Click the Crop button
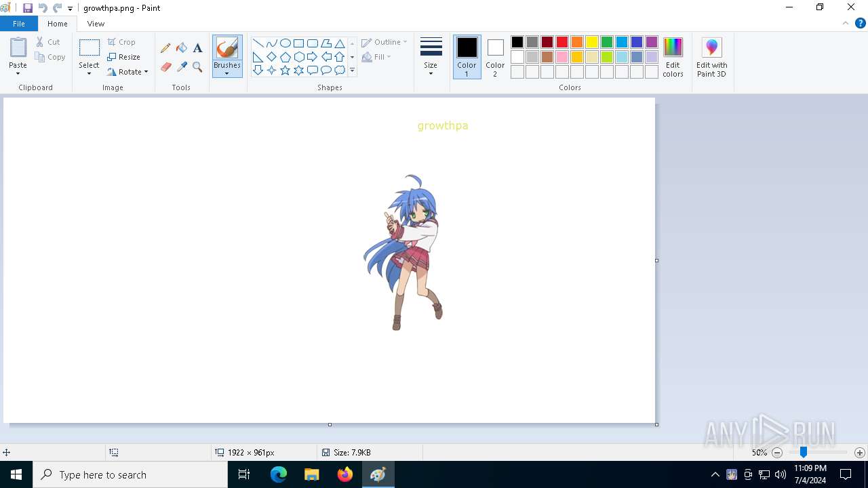 click(x=122, y=42)
